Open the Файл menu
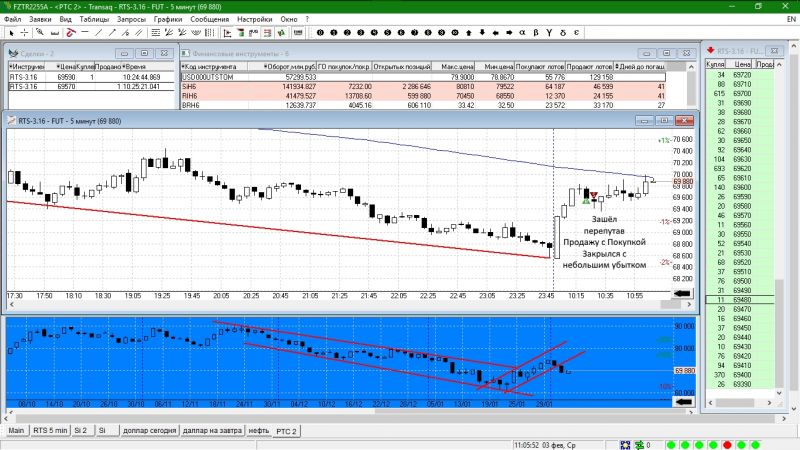800x450 pixels. tap(13, 19)
